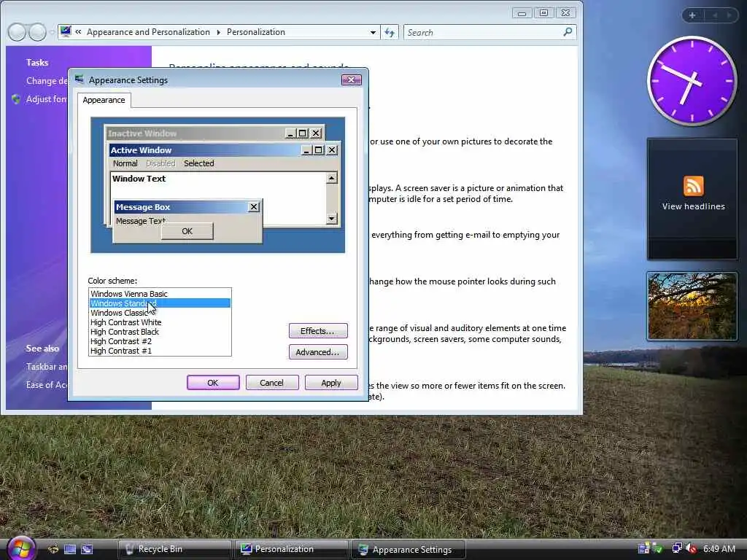Image resolution: width=747 pixels, height=560 pixels.
Task: Open Change desktop icons task link
Action: [x=47, y=81]
